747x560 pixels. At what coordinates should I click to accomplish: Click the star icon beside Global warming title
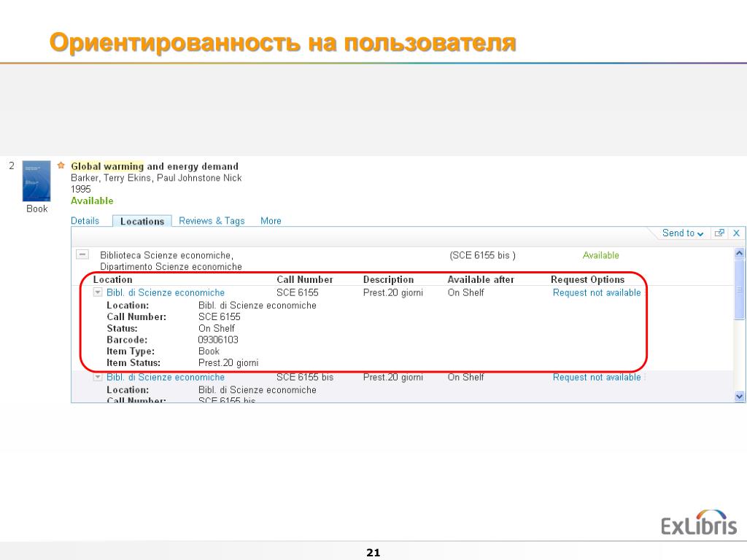(x=61, y=166)
